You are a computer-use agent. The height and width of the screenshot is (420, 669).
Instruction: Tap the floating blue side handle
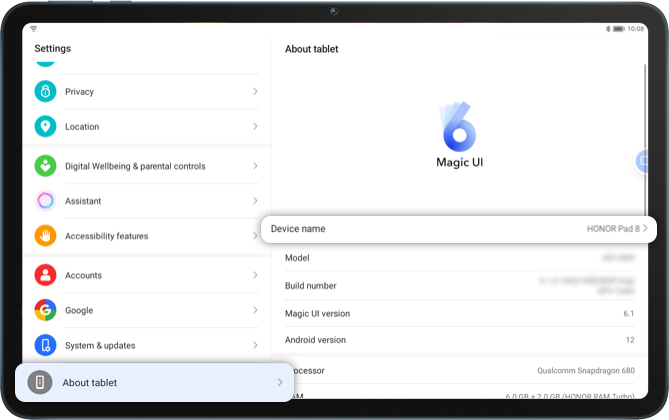click(644, 162)
